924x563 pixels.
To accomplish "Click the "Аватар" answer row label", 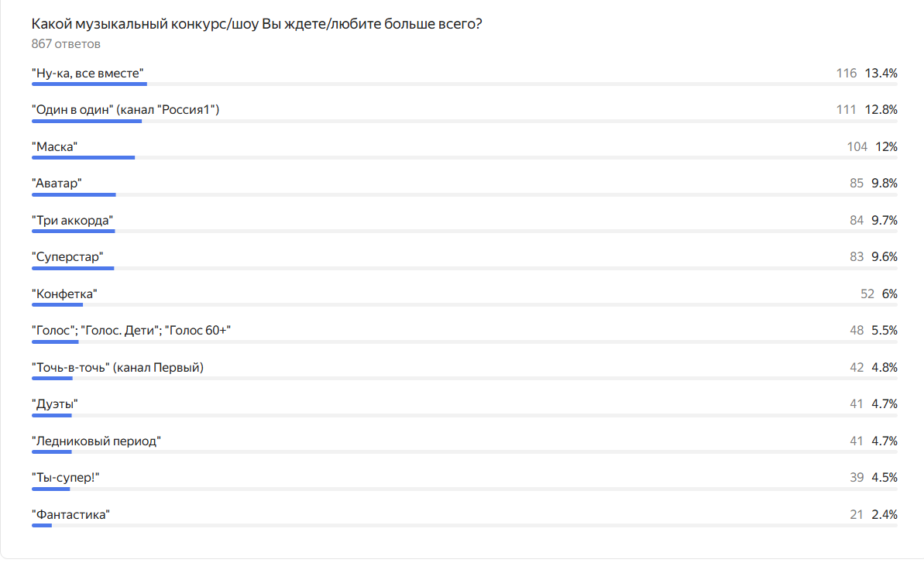I will [x=57, y=184].
